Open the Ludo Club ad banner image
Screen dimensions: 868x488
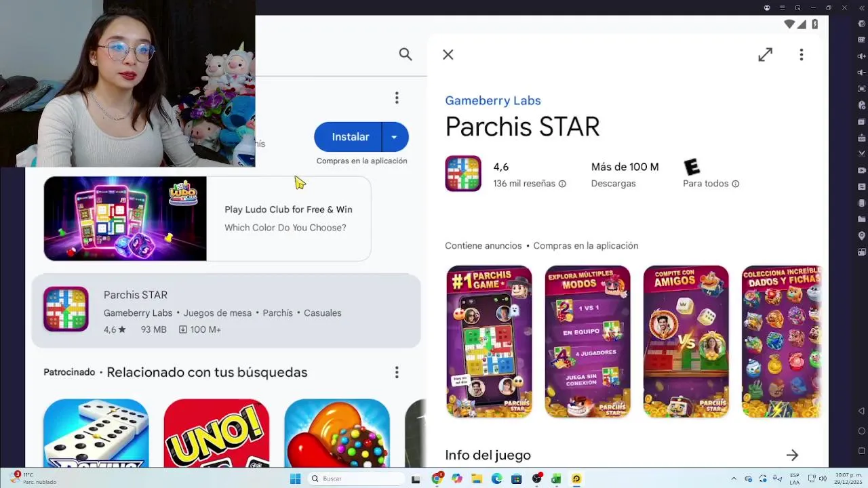pos(125,218)
